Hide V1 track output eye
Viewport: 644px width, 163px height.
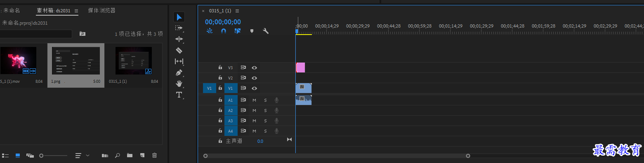click(x=255, y=88)
